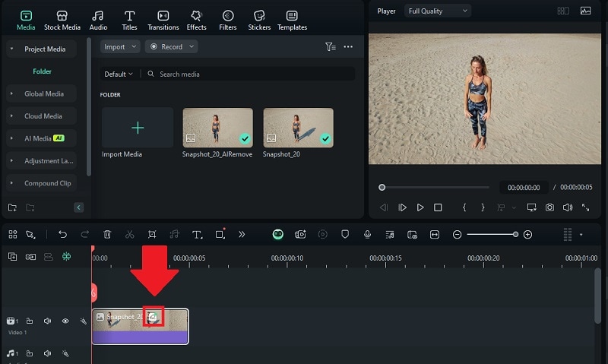Click the current timecode field 00:00:00:00
The height and width of the screenshot is (364, 608).
point(524,187)
